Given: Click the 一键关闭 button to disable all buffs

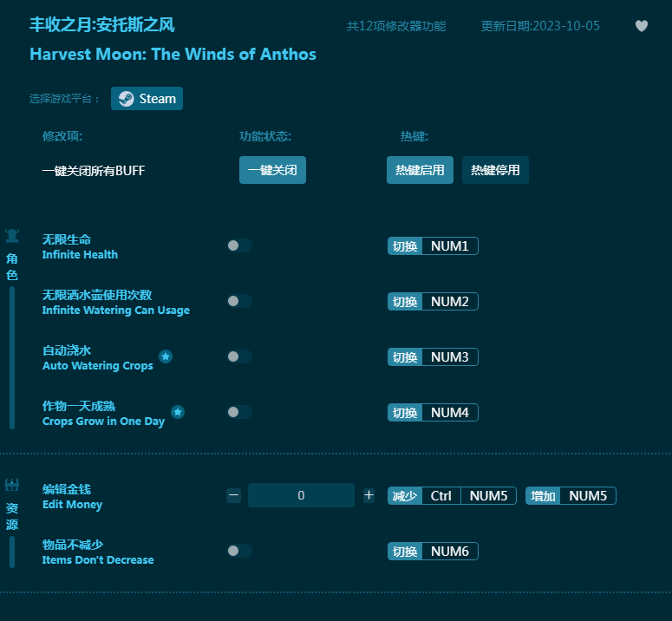Looking at the screenshot, I should click(272, 170).
